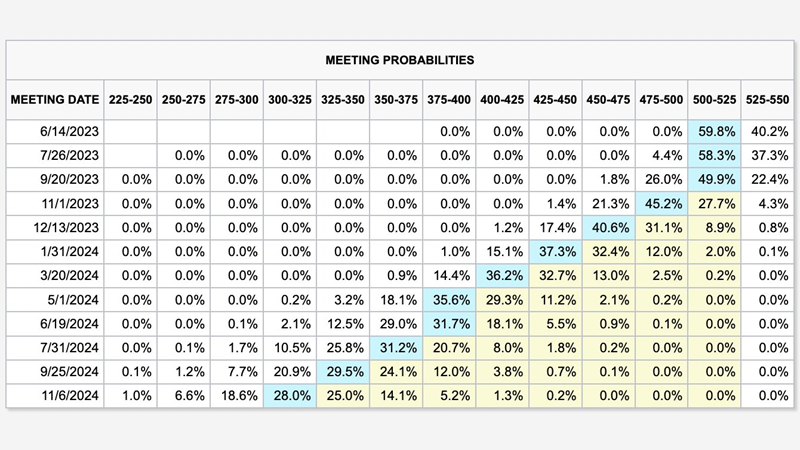Select the highlighted 28.0% cell
Image resolution: width=800 pixels, height=450 pixels.
point(290,396)
